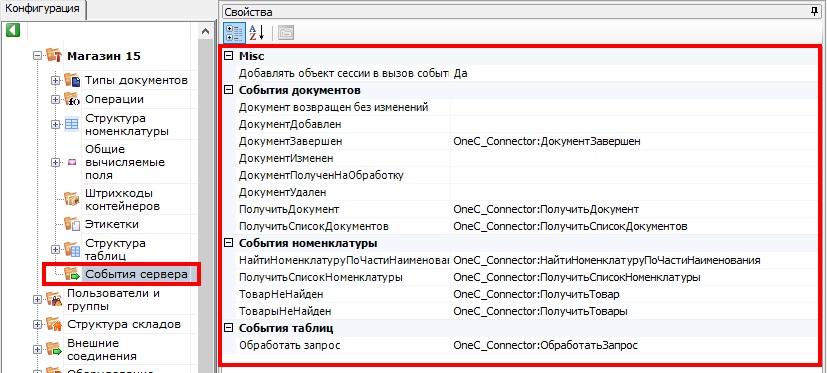
Task: Expand Пользователи и группы node
Action: coord(37,299)
